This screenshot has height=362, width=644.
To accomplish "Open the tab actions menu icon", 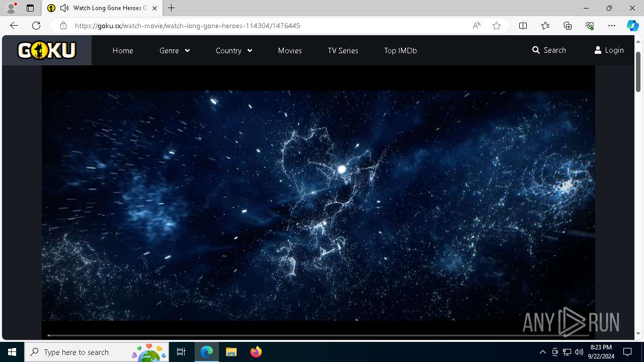I will (x=30, y=8).
